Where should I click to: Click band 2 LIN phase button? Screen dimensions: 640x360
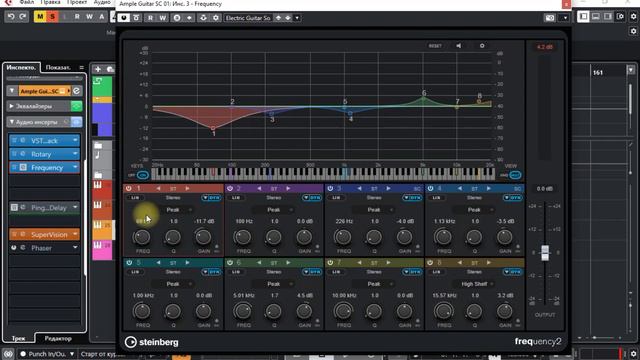coord(236,198)
